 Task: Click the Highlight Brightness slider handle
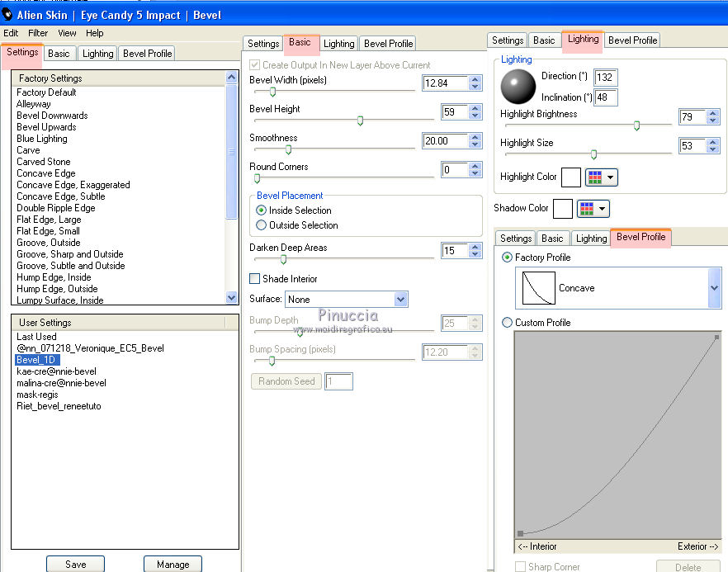[x=637, y=125]
